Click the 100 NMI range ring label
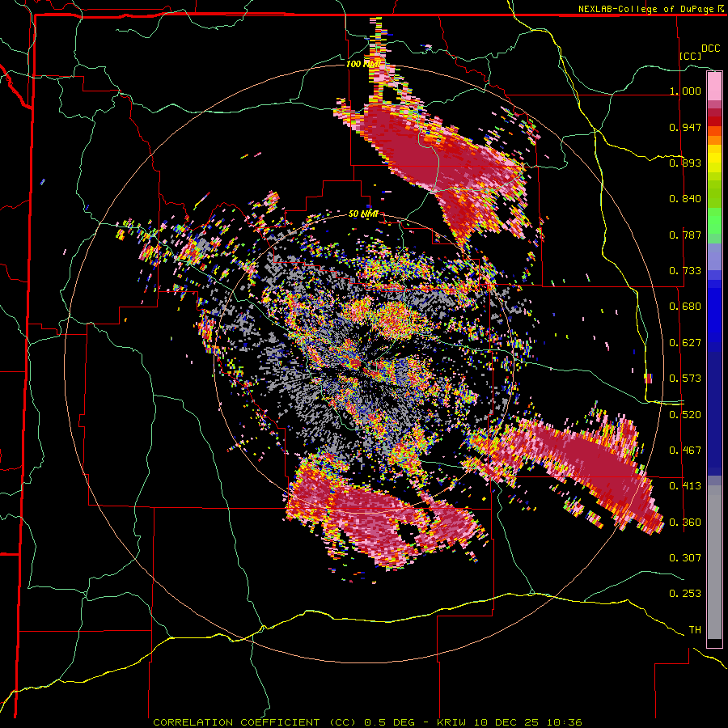This screenshot has height=728, width=728. (362, 64)
